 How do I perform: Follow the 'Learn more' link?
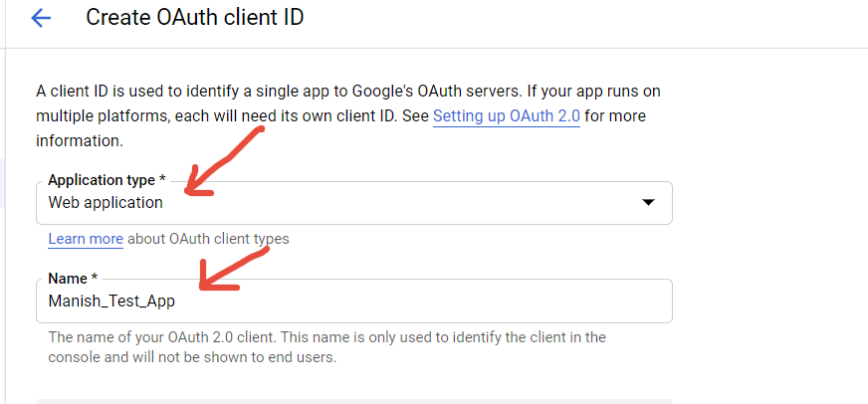pos(86,239)
